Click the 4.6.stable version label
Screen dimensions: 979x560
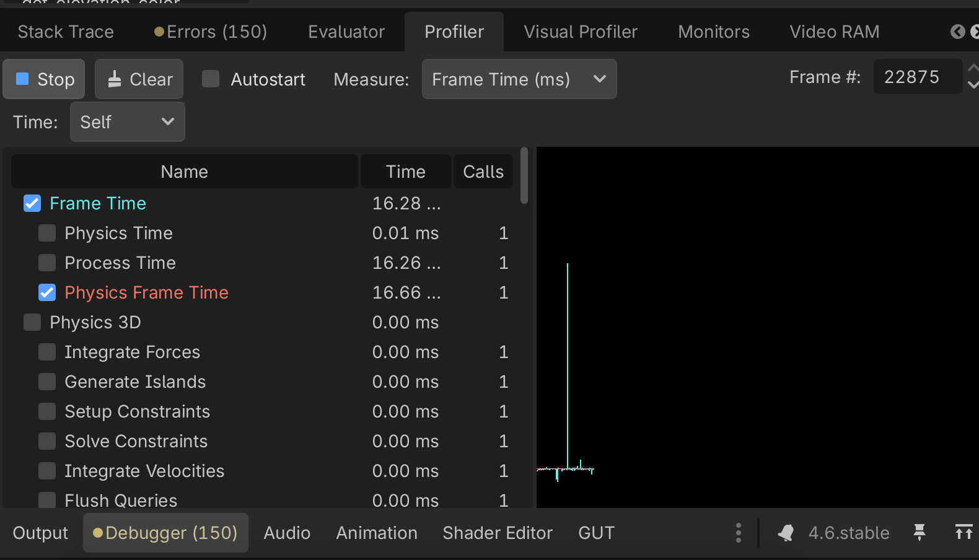pyautogui.click(x=848, y=533)
